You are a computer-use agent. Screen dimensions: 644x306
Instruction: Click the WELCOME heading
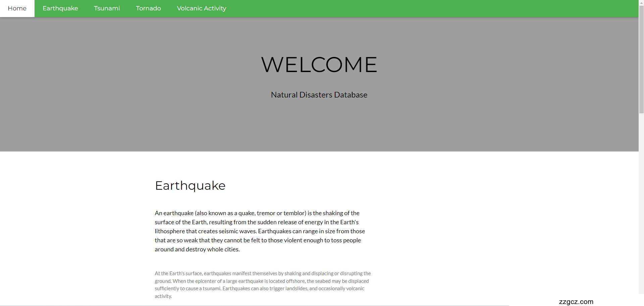tap(319, 65)
